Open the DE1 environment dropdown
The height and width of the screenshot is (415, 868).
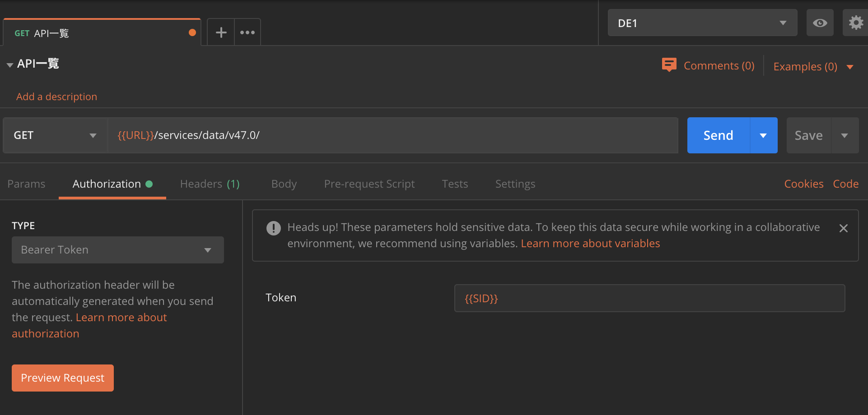pos(702,23)
